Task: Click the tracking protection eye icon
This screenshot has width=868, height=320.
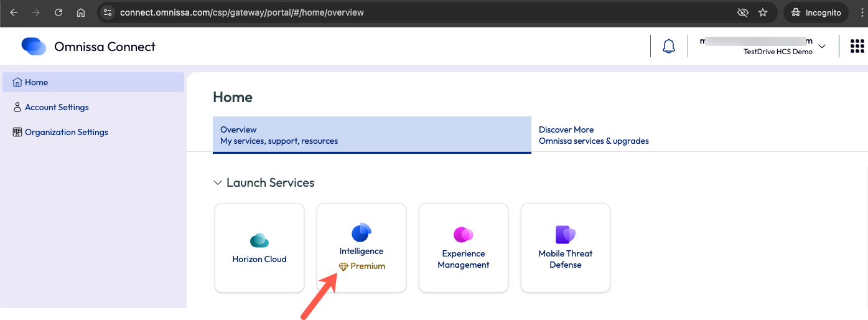Action: tap(742, 12)
